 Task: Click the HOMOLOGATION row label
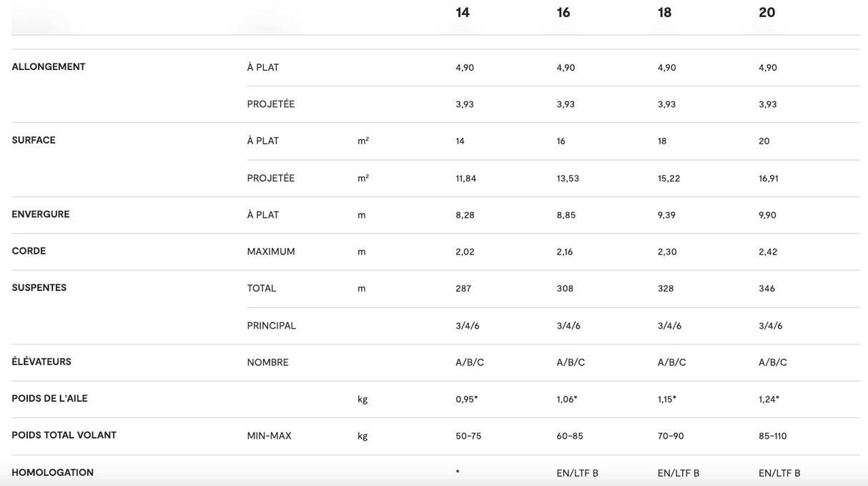tap(52, 472)
